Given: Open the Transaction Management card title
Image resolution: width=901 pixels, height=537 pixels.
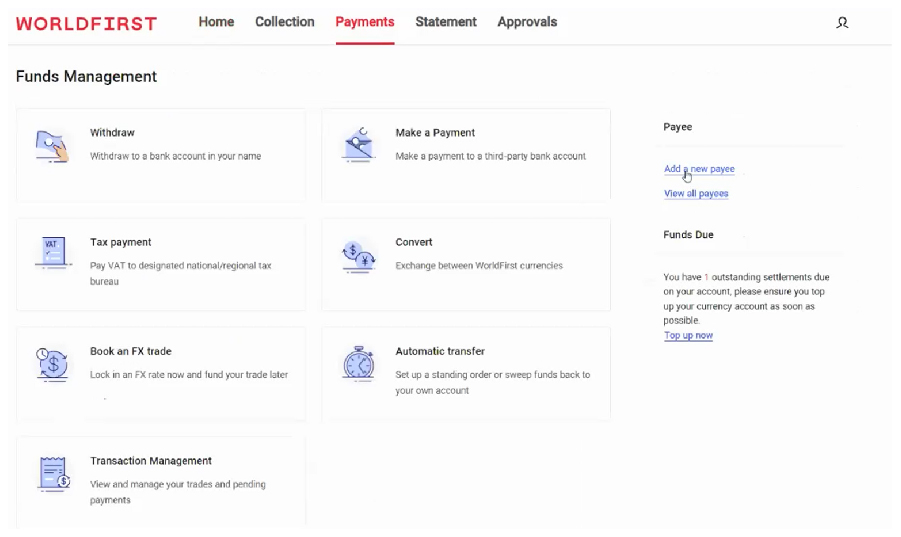Looking at the screenshot, I should 151,461.
